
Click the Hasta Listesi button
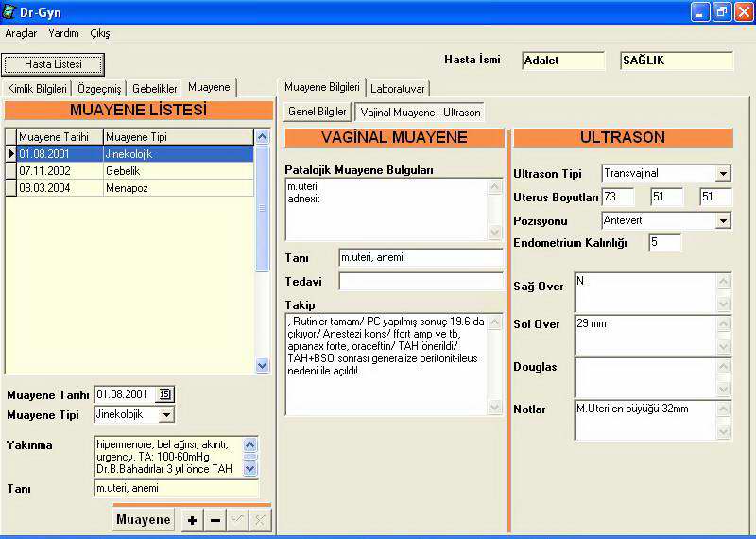click(x=53, y=64)
